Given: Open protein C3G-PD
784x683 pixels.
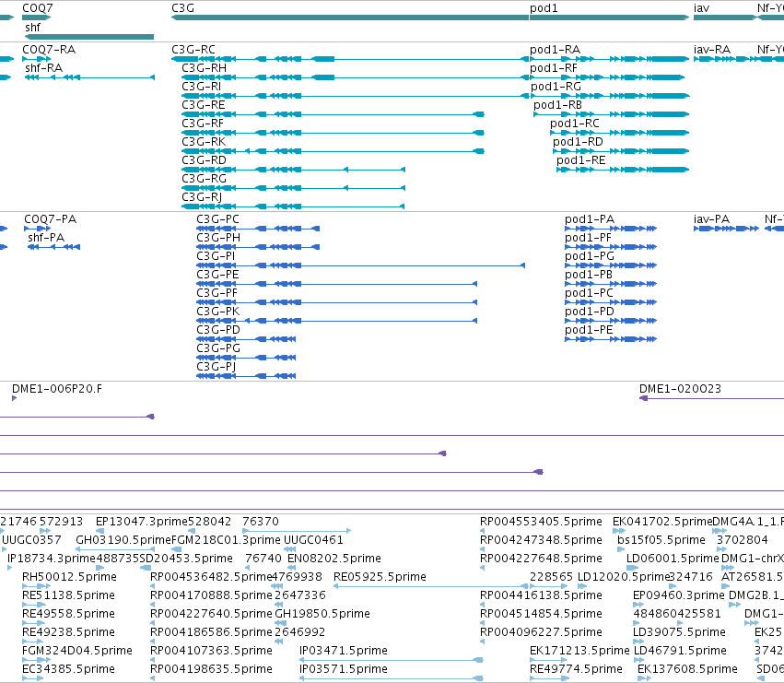Looking at the screenshot, I should pos(218,330).
